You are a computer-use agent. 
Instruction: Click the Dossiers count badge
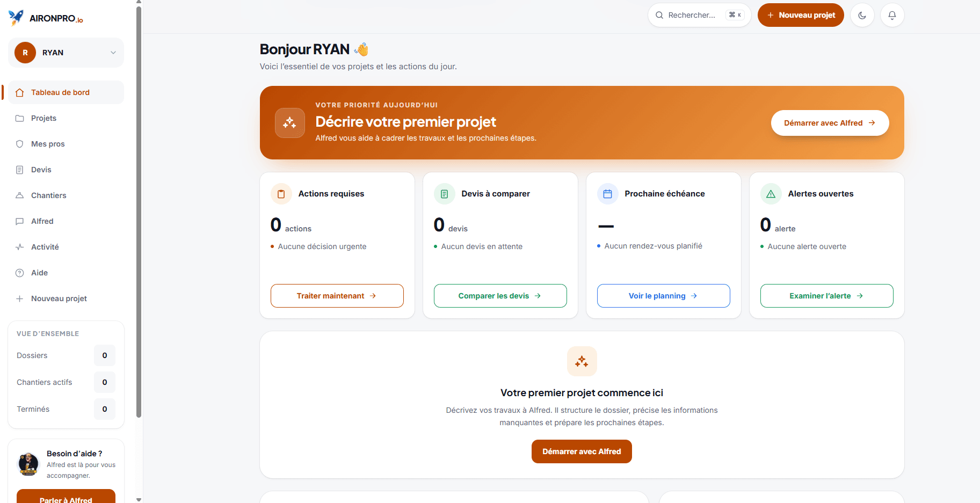point(105,355)
